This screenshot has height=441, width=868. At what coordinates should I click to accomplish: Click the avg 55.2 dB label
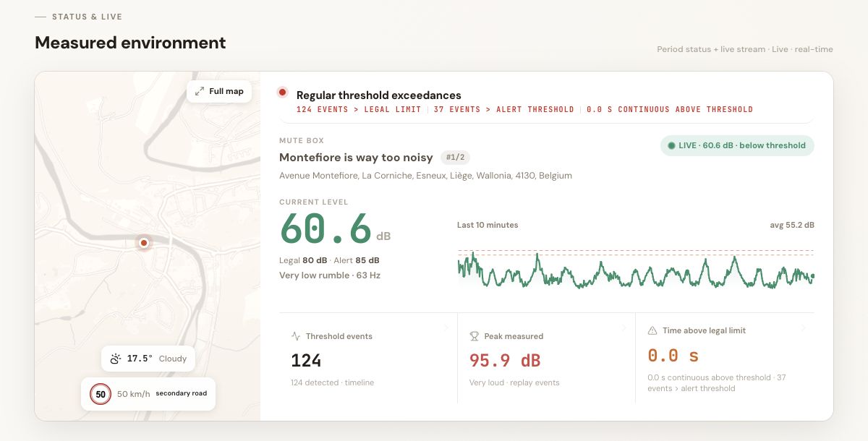[792, 225]
